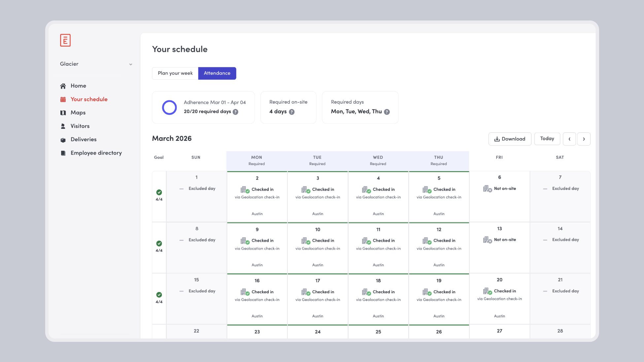Advance to next month with right chevron
This screenshot has width=644, height=362.
pos(584,139)
